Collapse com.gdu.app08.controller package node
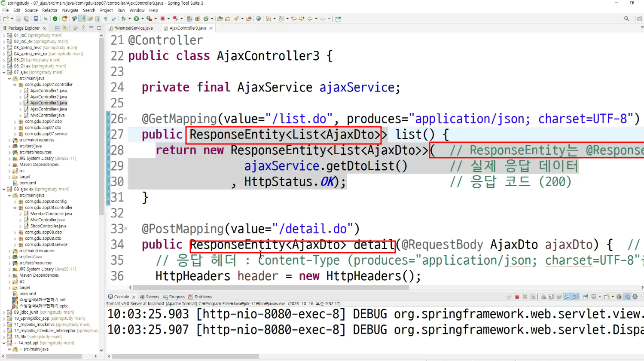644x361 pixels. (x=15, y=208)
